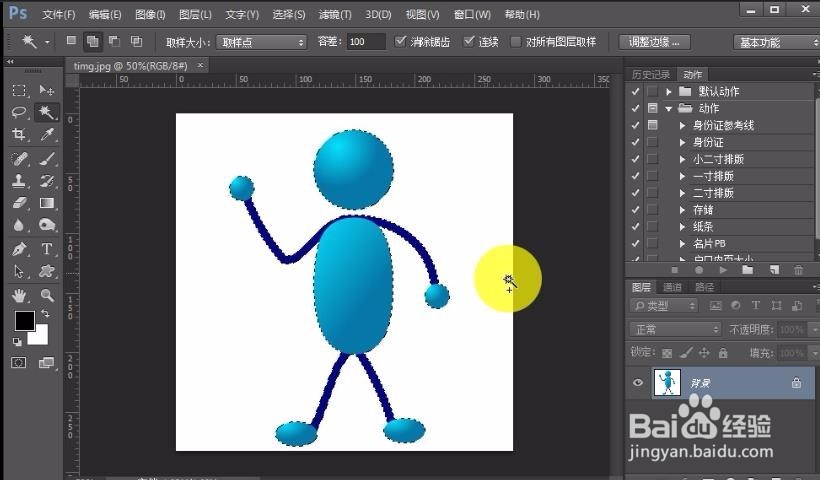820x480 pixels.
Task: Toggle lock image pixels brush icon
Action: [x=686, y=353]
